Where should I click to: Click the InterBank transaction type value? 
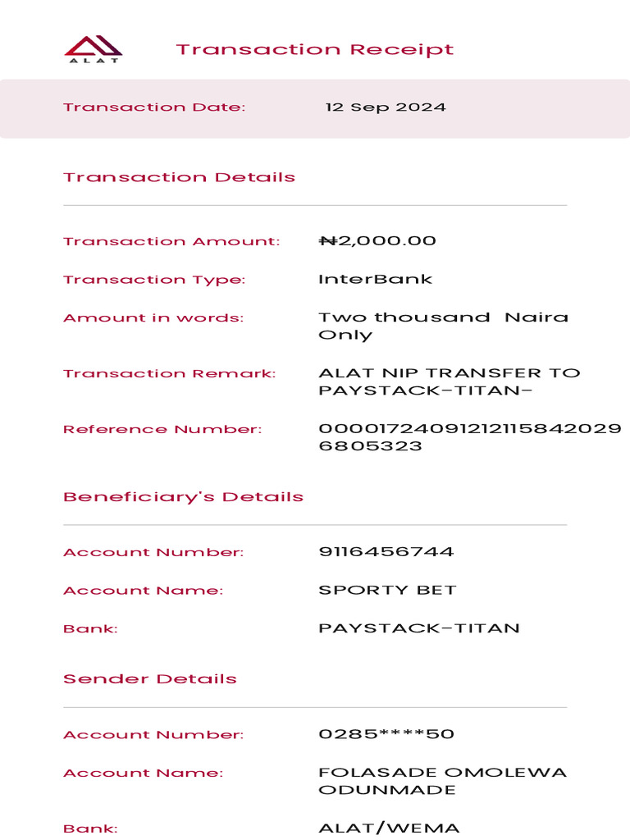point(375,280)
